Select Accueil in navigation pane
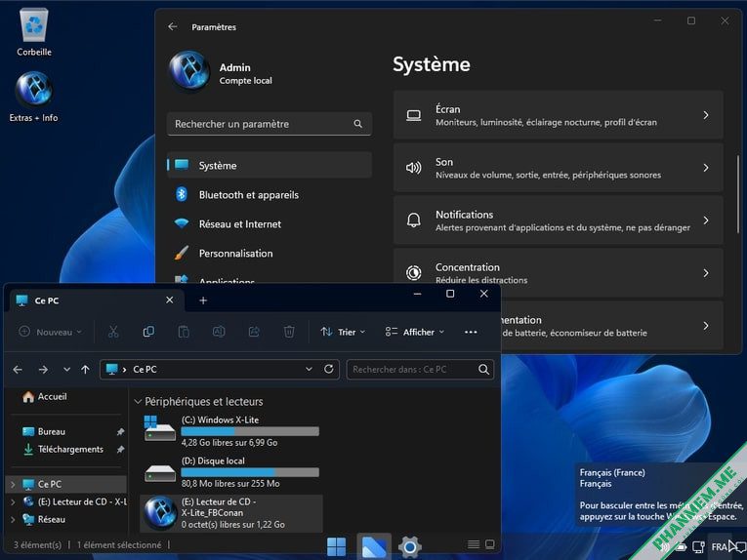The height and width of the screenshot is (560, 747). (45, 396)
